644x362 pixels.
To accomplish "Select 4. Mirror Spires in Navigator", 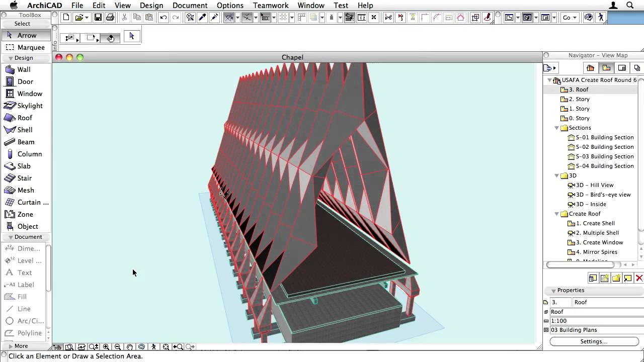I will pos(597,252).
